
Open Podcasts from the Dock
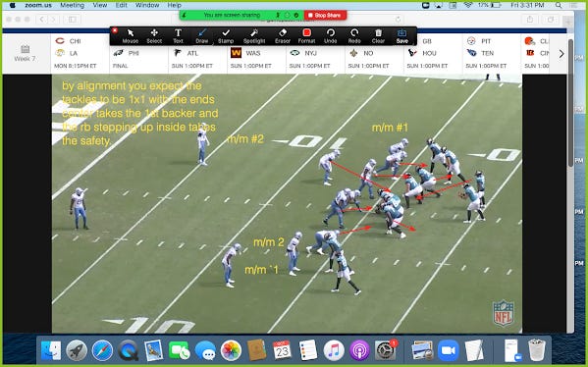pos(359,350)
